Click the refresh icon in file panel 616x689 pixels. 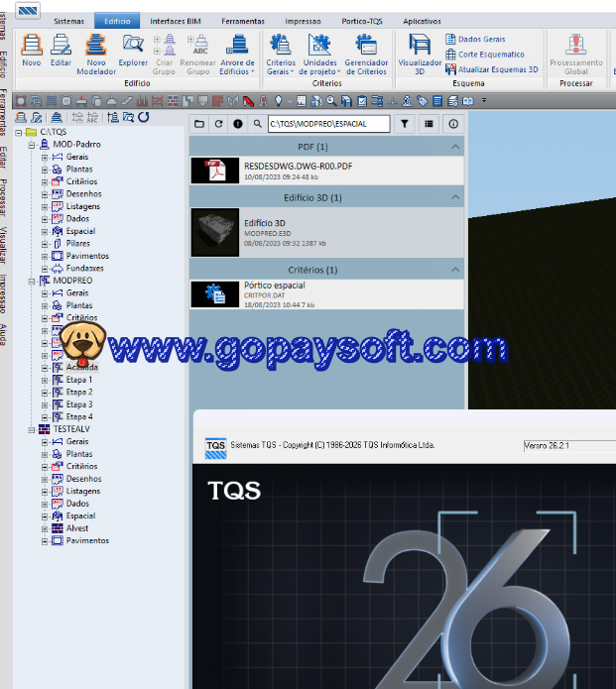(x=218, y=124)
